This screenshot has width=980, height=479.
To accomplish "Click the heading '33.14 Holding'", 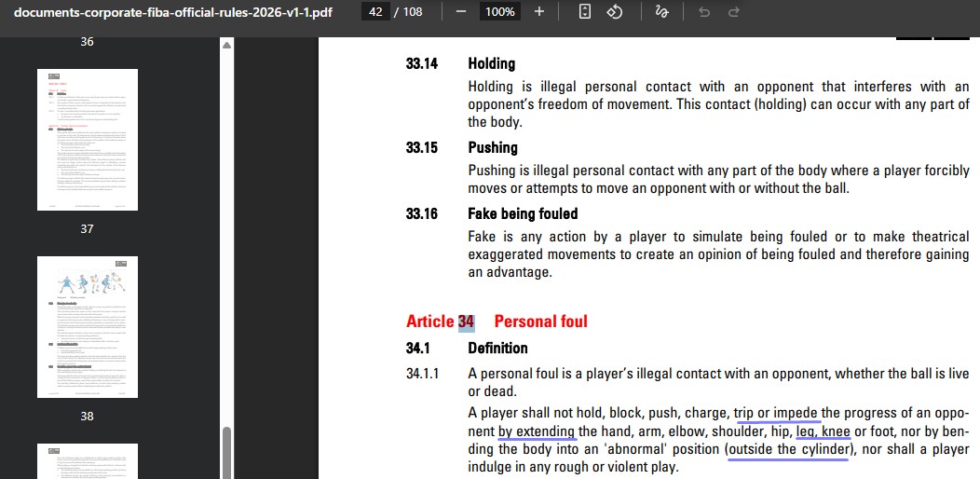I will coord(460,63).
